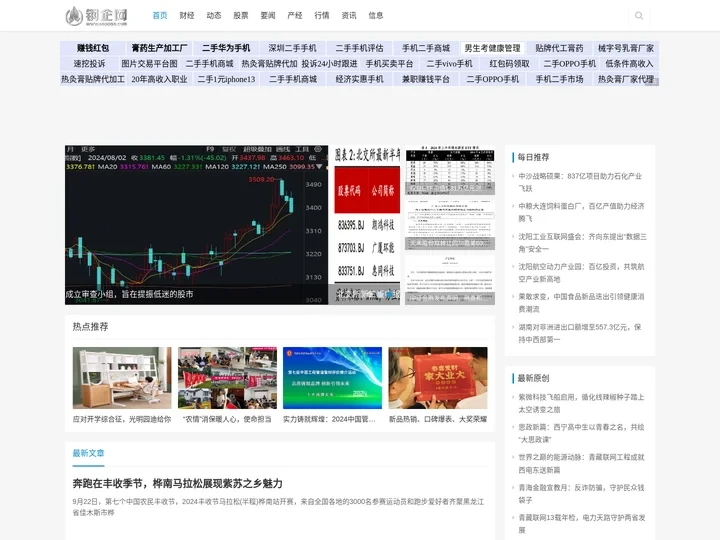
Task: Open the 深圳二手手机 link
Action: tap(292, 48)
